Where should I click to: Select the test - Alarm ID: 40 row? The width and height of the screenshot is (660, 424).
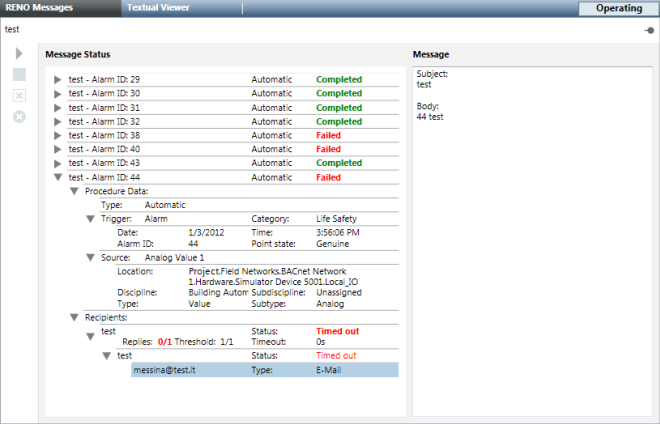150,149
